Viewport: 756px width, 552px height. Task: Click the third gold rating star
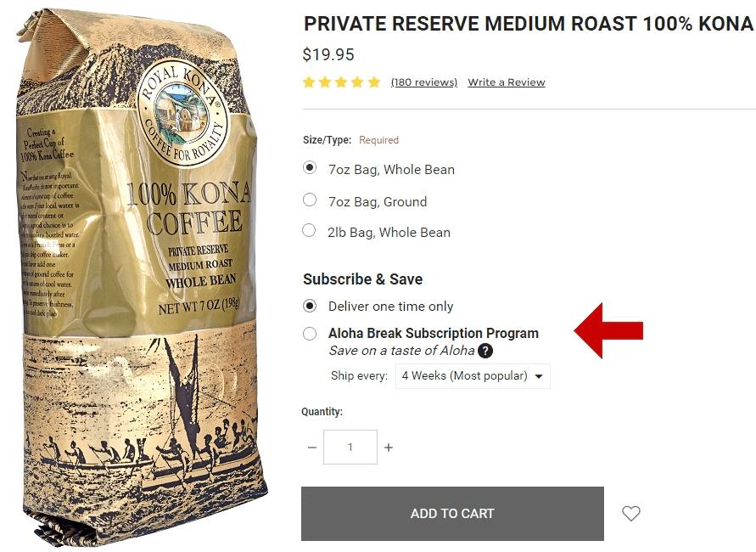341,82
